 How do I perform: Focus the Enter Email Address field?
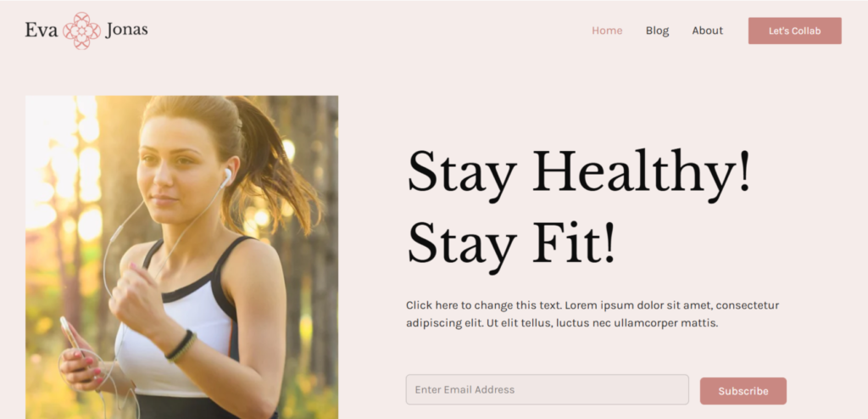547,389
